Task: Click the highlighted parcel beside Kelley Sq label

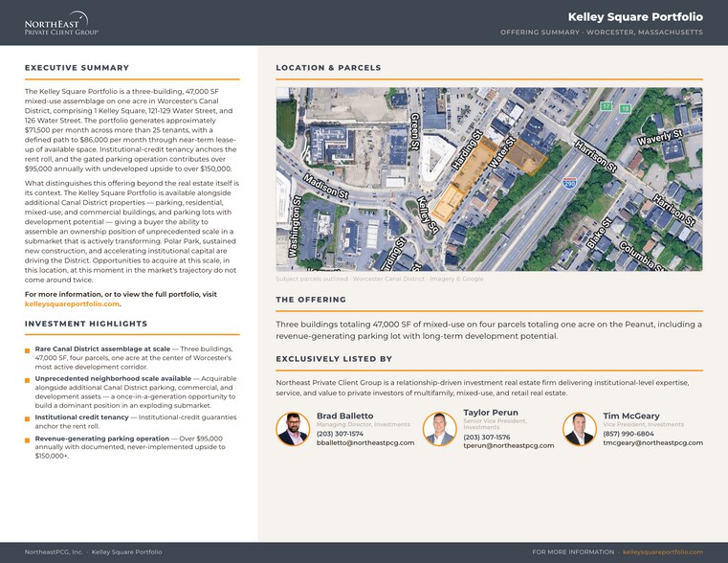Action: click(x=447, y=203)
